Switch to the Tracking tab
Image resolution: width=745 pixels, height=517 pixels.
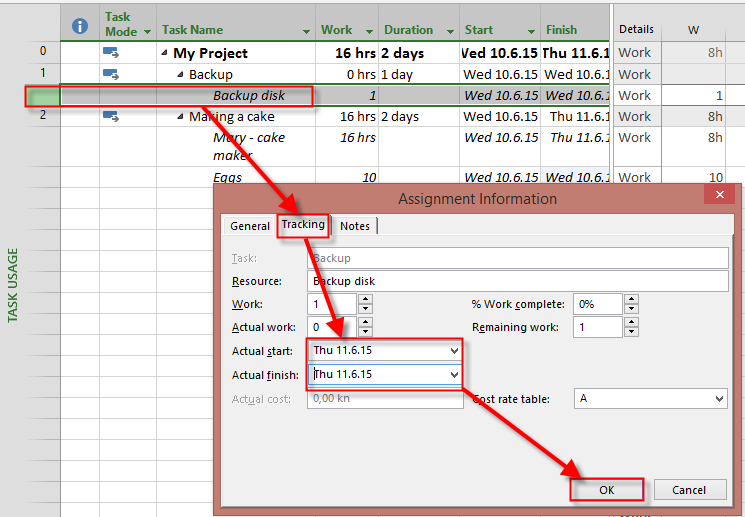coord(303,225)
